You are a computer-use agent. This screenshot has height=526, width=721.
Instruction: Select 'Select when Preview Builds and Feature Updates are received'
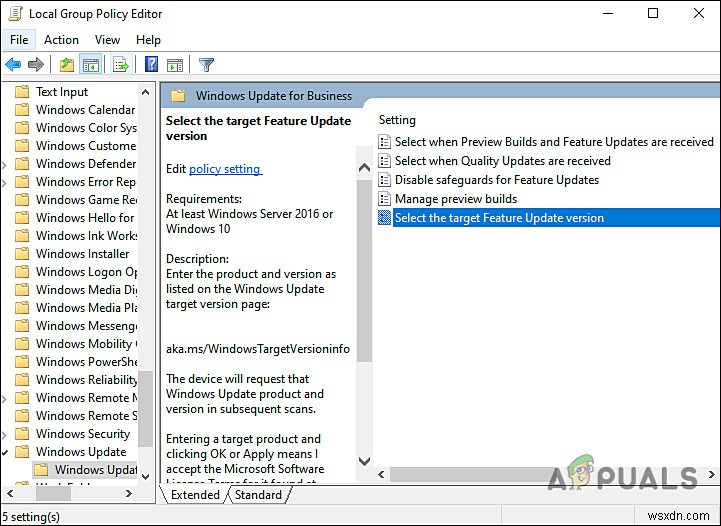click(554, 142)
